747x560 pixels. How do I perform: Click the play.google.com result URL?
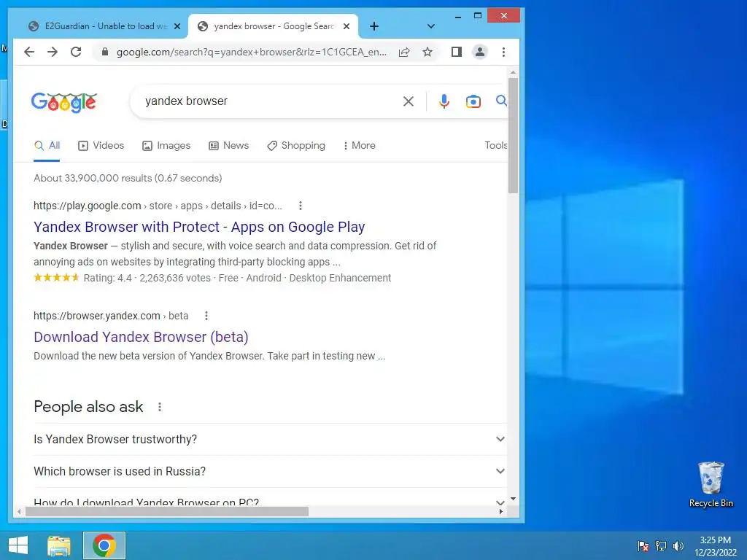point(158,206)
